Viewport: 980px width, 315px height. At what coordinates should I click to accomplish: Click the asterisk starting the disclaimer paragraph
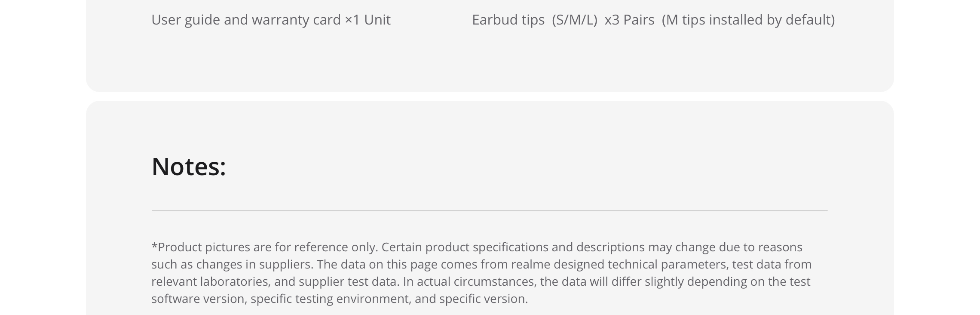tap(154, 245)
